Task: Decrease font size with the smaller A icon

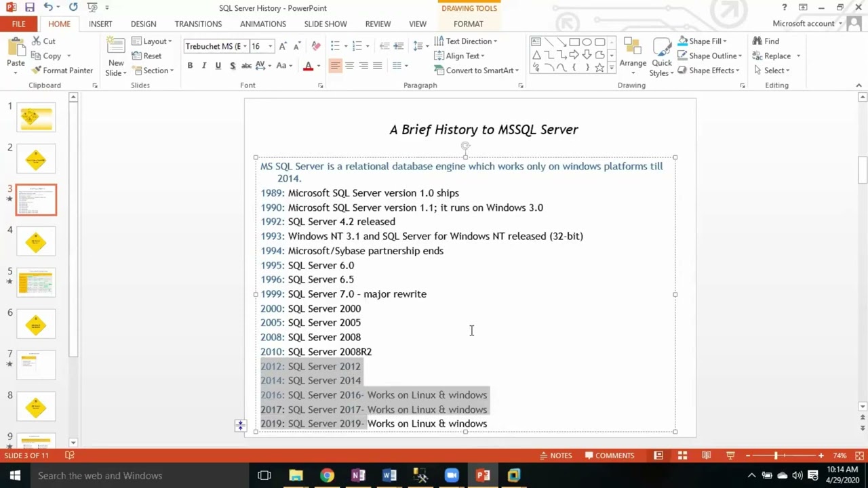Action: [x=298, y=46]
